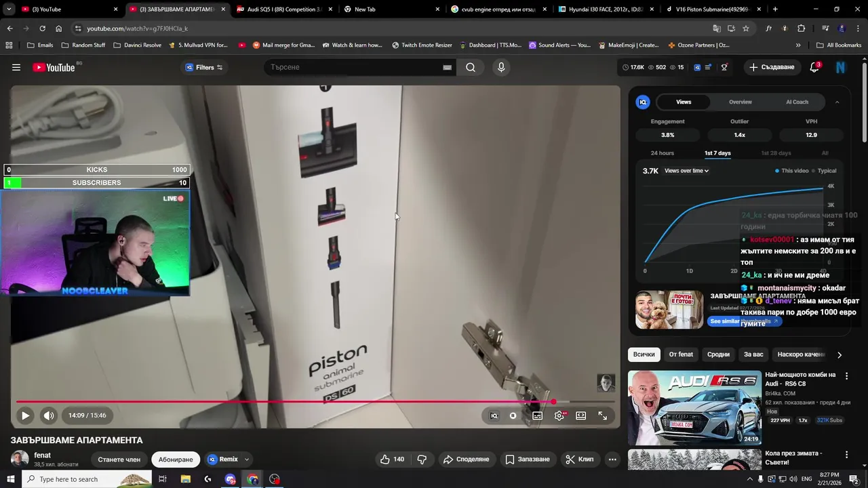Click the Създаване create button

(771, 67)
